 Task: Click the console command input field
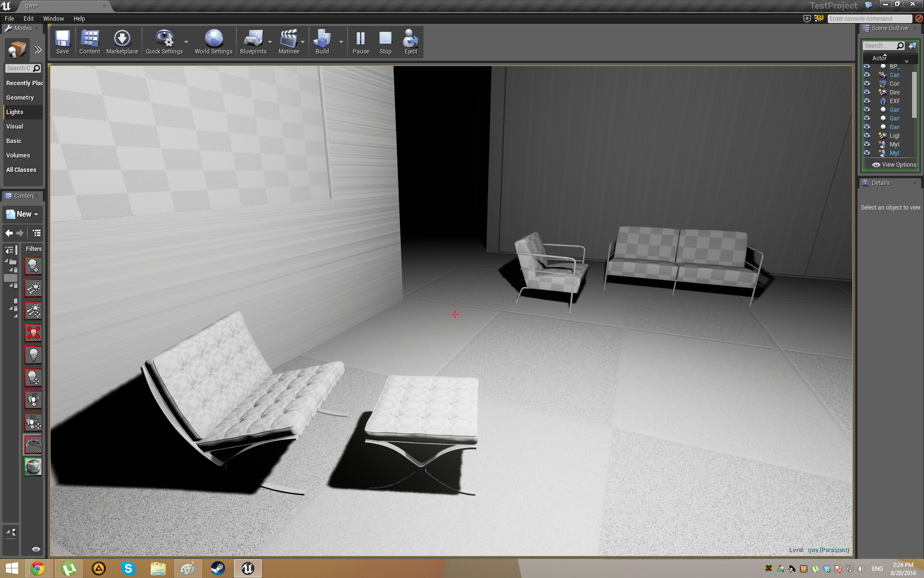pyautogui.click(x=869, y=19)
